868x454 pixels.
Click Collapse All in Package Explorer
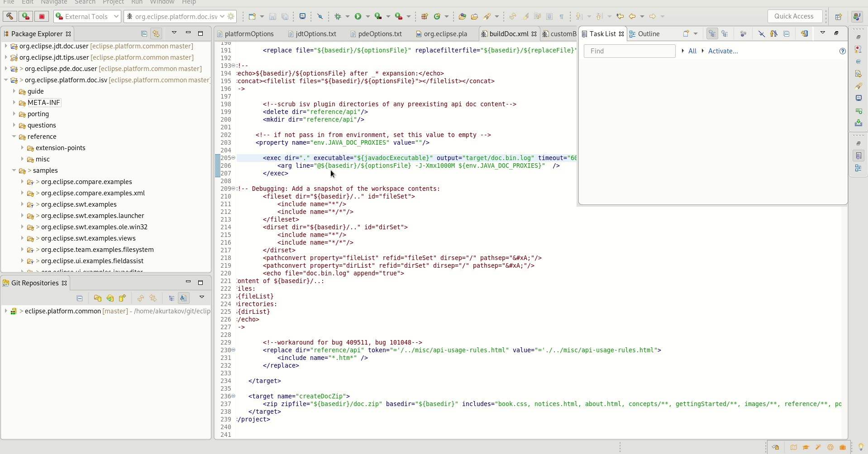coord(144,33)
